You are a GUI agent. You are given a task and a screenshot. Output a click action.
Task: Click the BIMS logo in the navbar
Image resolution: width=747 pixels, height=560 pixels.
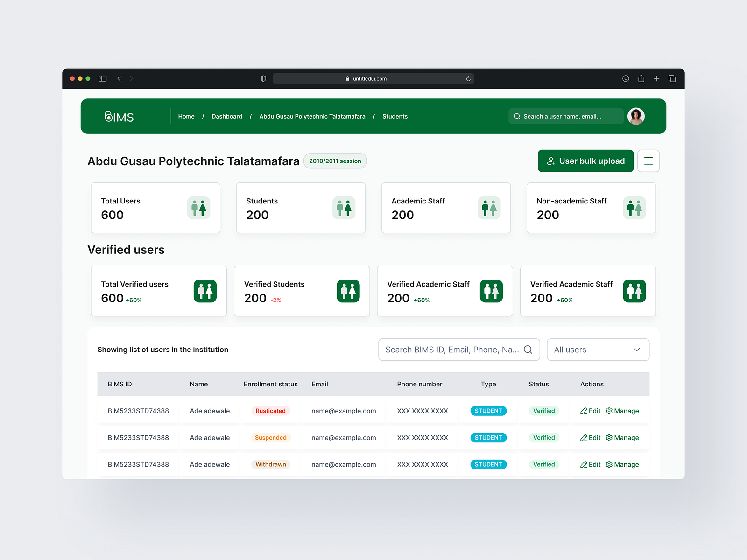pyautogui.click(x=119, y=116)
